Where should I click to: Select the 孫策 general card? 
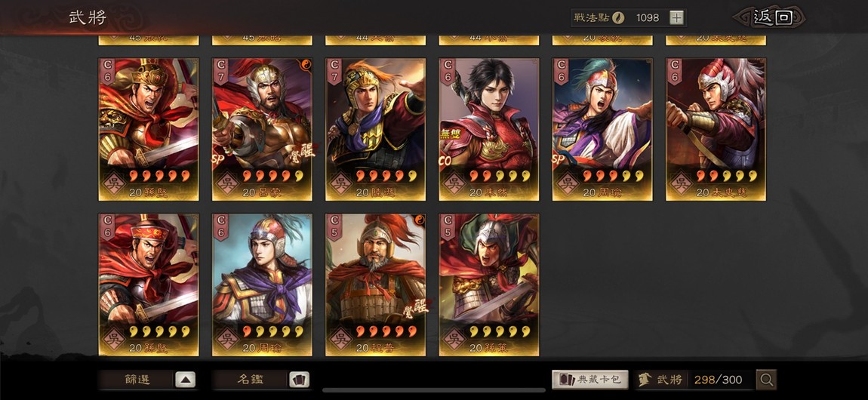(489, 285)
